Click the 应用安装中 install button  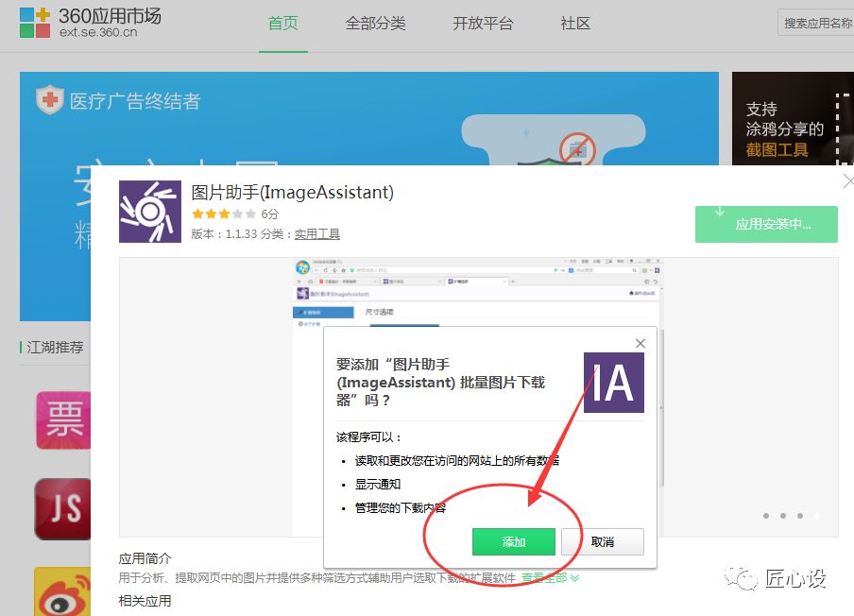click(x=766, y=224)
